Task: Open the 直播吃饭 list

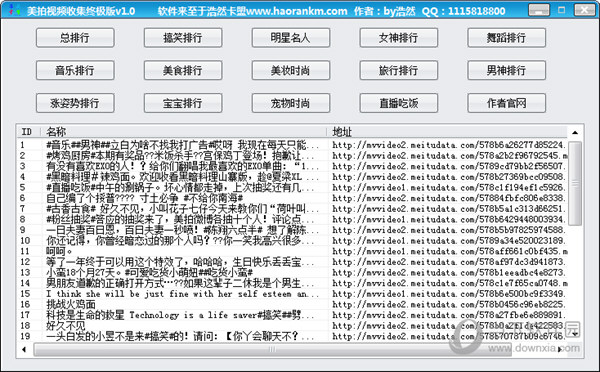Action: click(x=399, y=103)
